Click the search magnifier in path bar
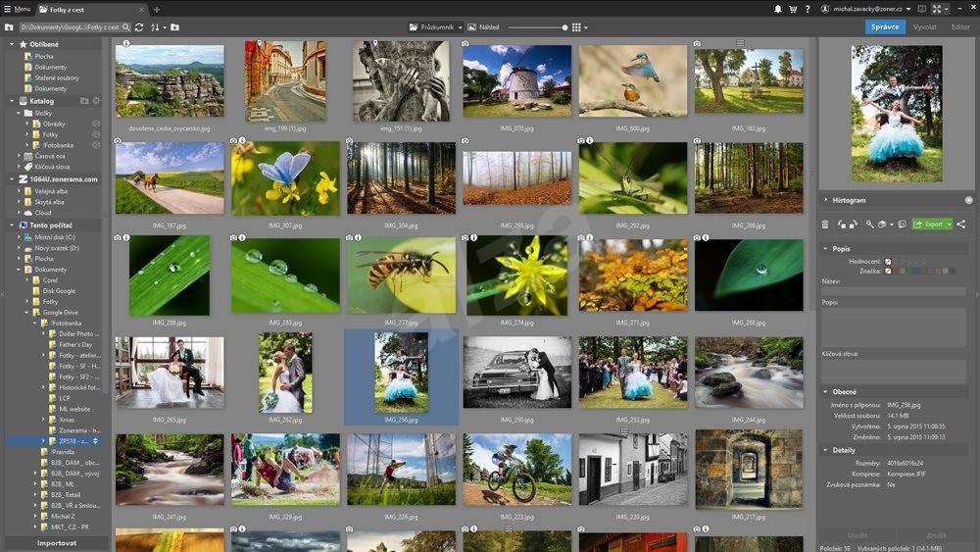This screenshot has width=980, height=552. [126, 26]
